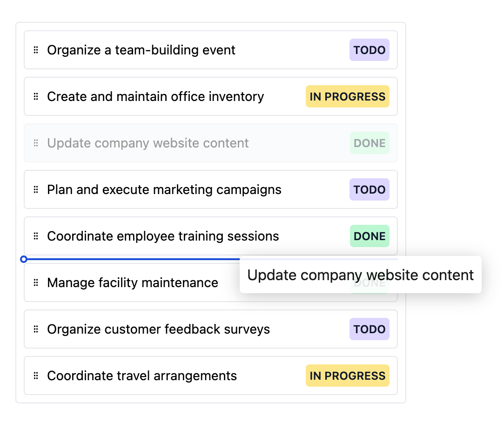Select the Create and maintain office inventory task text
Viewport: 504px width, 423px height.
coord(155,96)
